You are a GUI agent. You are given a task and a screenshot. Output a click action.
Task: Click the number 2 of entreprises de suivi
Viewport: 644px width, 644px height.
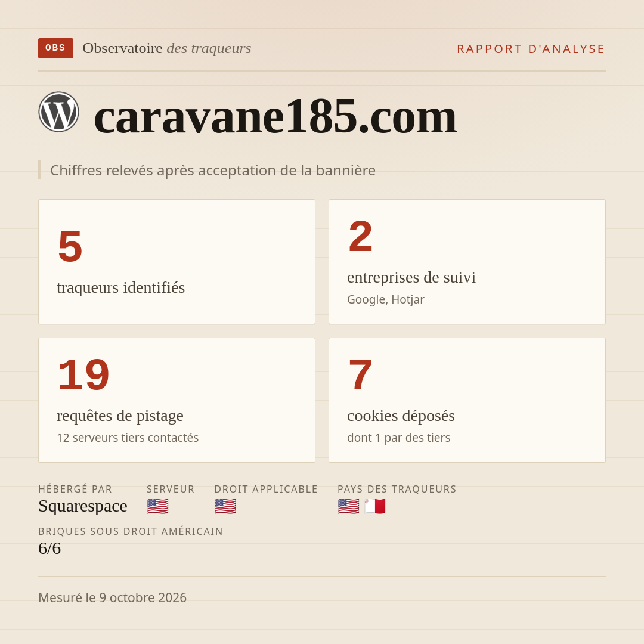(361, 237)
